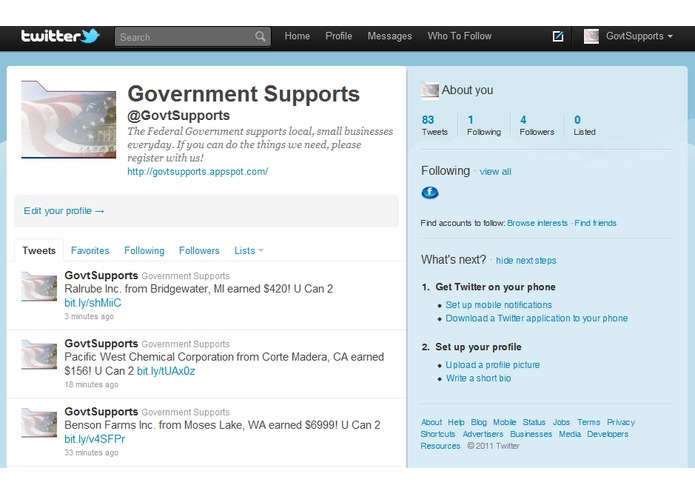Open the Mobile footer link

click(504, 422)
